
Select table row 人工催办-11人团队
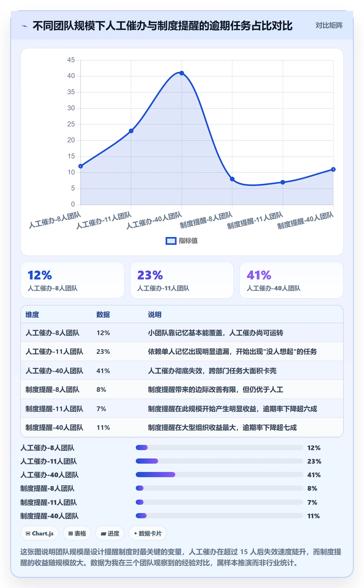click(x=182, y=351)
